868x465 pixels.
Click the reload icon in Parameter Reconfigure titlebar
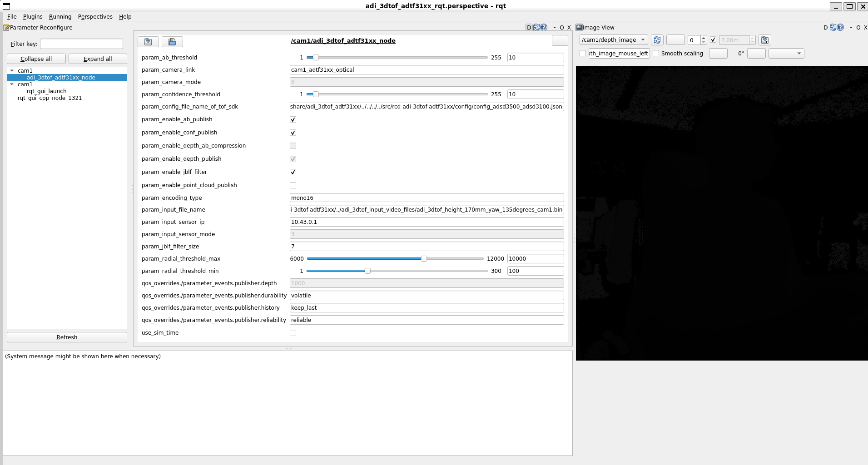pos(536,27)
